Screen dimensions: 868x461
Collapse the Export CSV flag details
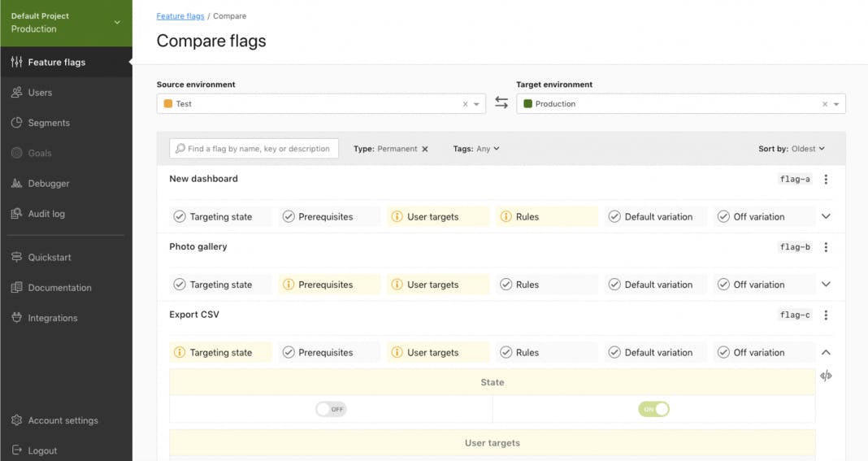tap(826, 353)
